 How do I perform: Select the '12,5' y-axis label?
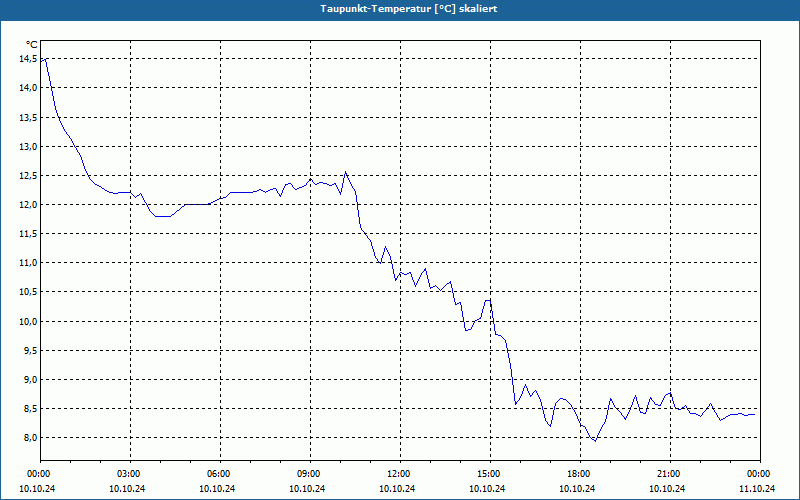28,176
